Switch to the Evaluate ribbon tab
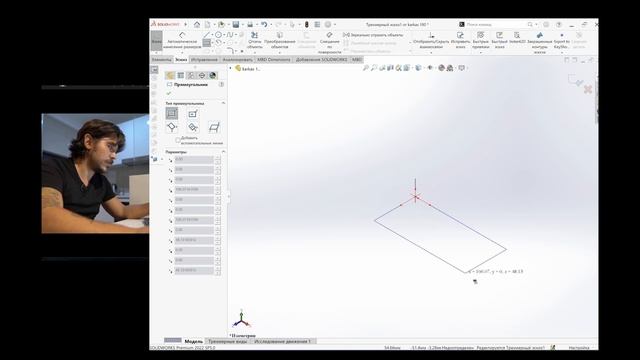The image size is (640, 360). click(237, 60)
